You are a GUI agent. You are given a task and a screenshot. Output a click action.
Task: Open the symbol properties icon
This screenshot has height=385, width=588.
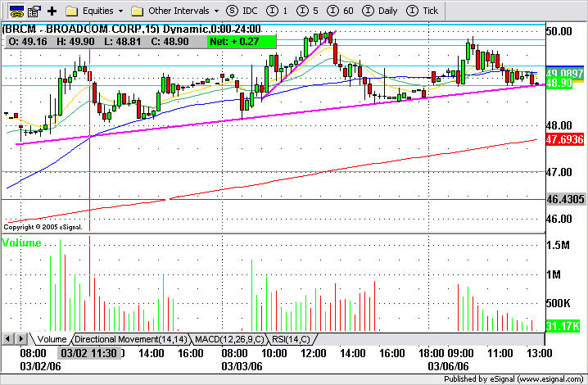click(x=34, y=11)
